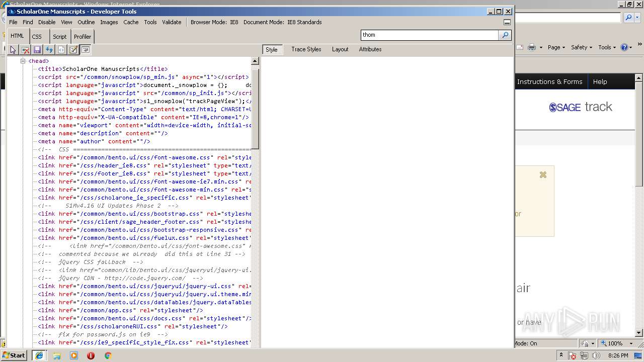Screen dimensions: 644x362
Task: Switch to the Layout pane tab
Action: click(x=340, y=49)
